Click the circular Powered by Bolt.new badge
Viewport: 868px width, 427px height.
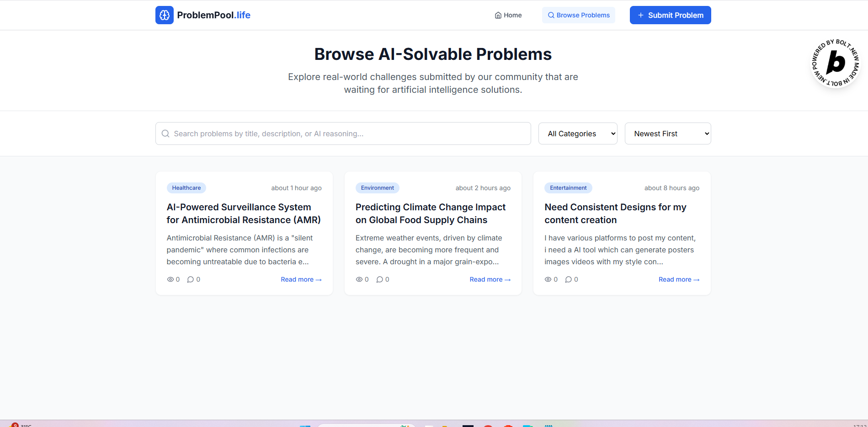point(835,64)
